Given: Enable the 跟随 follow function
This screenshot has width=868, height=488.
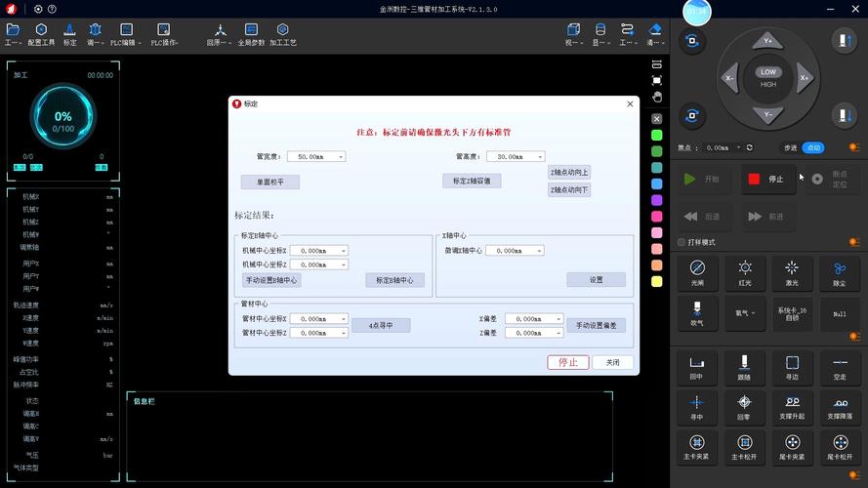Looking at the screenshot, I should coord(744,367).
